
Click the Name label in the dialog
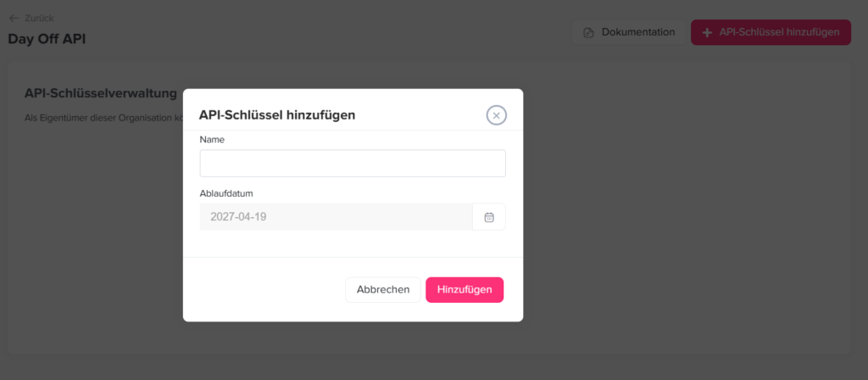point(212,140)
